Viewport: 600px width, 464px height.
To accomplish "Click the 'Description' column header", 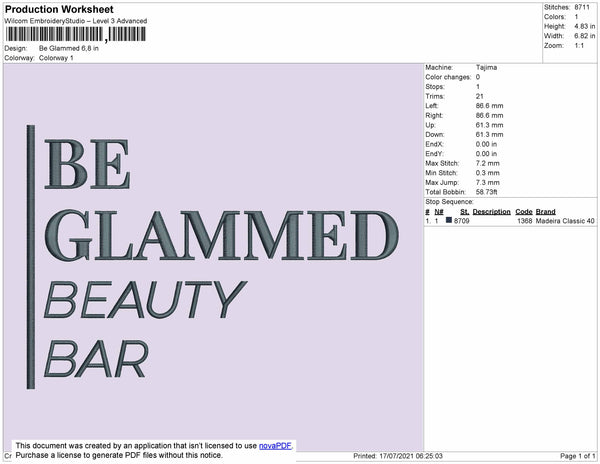I will 491,212.
